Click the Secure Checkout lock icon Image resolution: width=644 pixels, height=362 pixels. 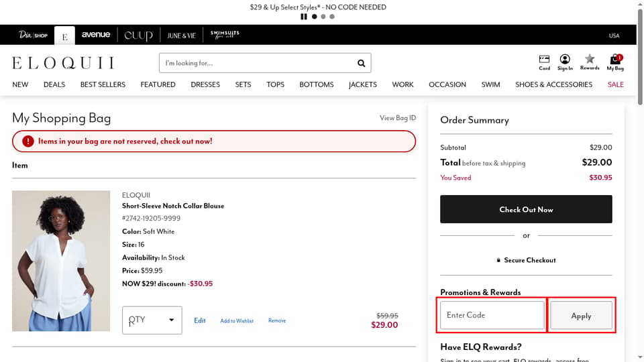pos(498,260)
